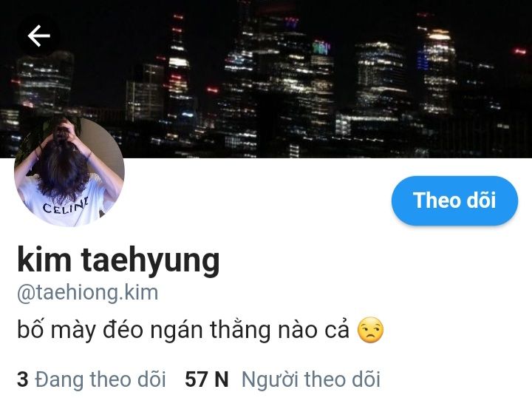Open the circular profile avatar photo
This screenshot has height=412, width=532.
69,172
